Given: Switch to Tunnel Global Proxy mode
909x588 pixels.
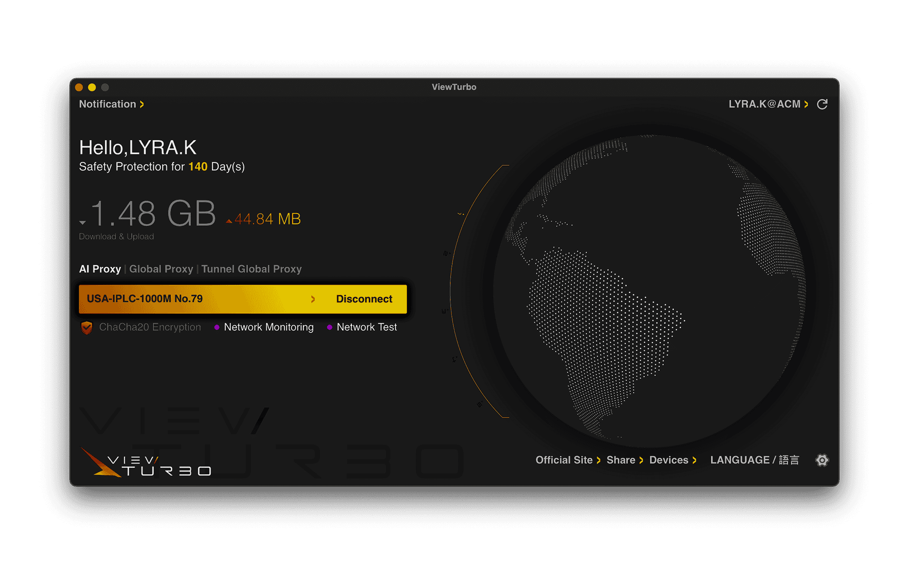Looking at the screenshot, I should click(251, 269).
